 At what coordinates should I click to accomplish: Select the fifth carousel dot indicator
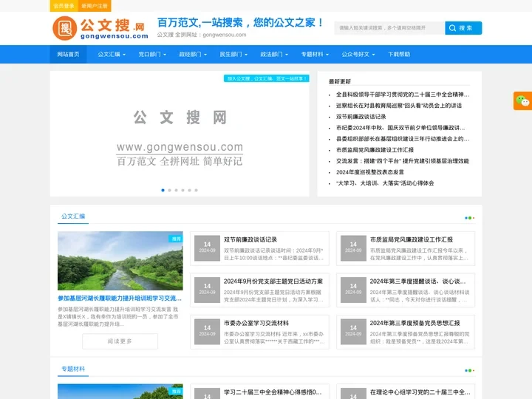click(189, 191)
